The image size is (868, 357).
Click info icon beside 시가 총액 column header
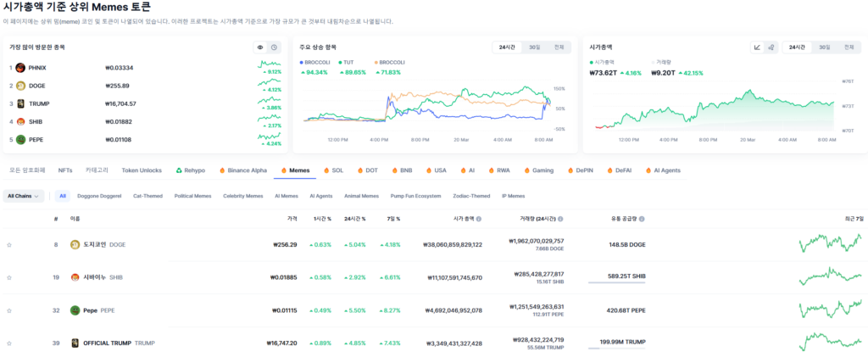(x=479, y=219)
